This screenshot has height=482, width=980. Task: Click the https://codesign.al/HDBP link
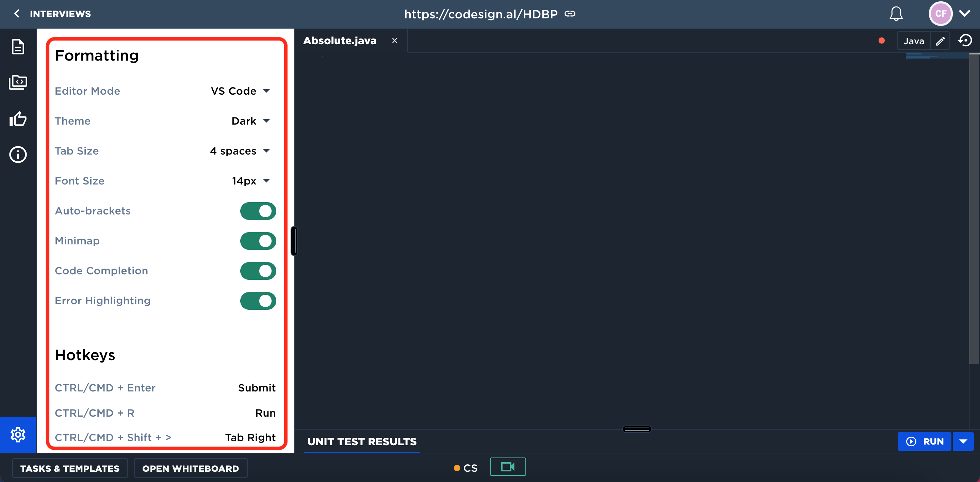tap(480, 14)
